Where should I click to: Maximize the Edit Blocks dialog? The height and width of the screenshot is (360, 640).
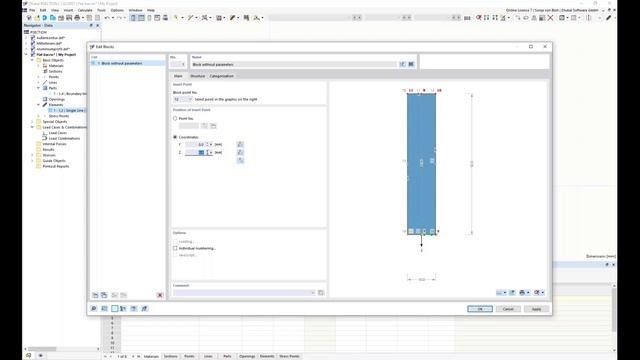pos(531,47)
